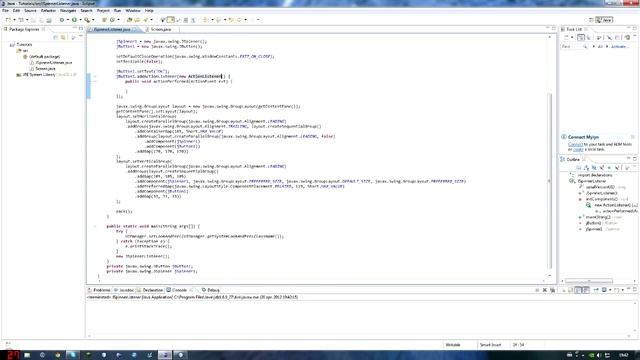Click the Outline horizontal scrollbar

tap(589, 281)
